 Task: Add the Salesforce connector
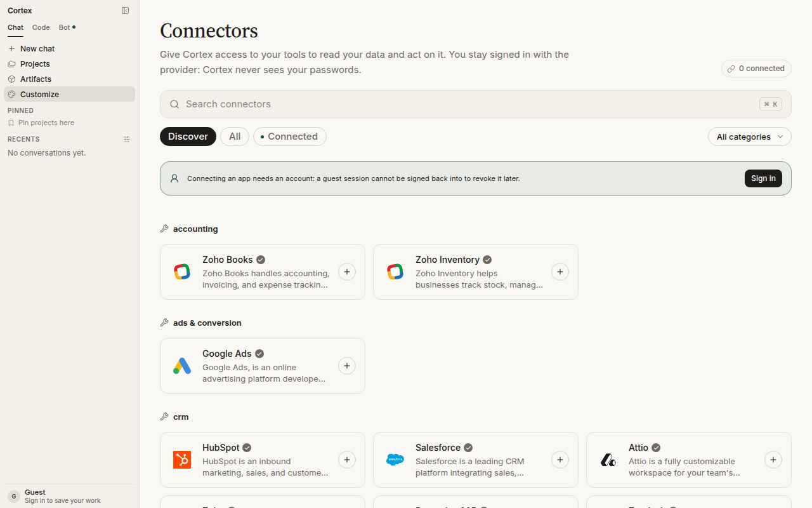coord(560,460)
